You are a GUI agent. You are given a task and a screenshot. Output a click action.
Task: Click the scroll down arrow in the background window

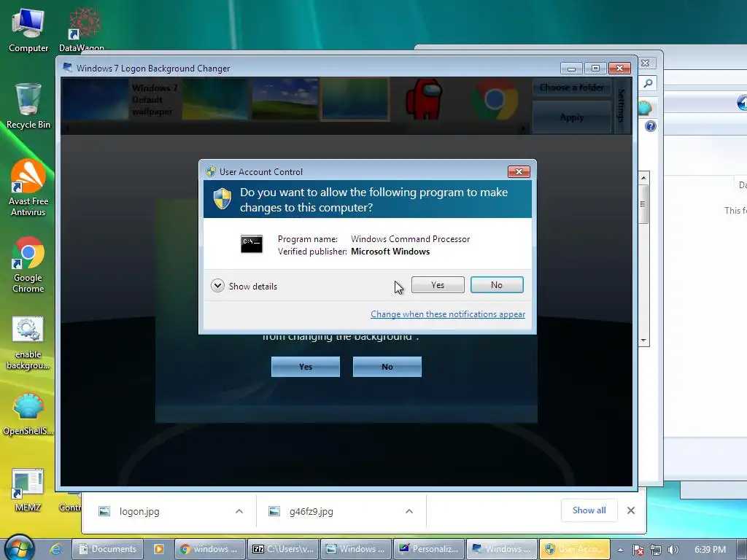click(x=643, y=341)
